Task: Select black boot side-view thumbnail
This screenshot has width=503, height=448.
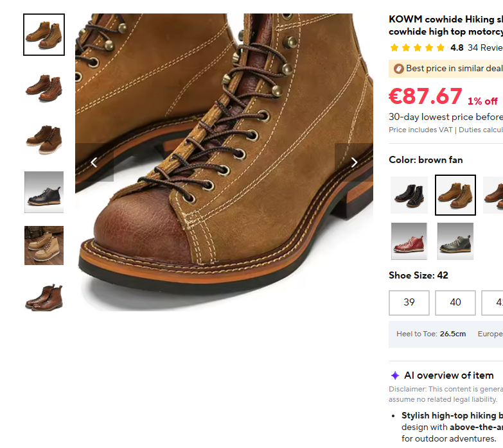Action: pyautogui.click(x=44, y=193)
